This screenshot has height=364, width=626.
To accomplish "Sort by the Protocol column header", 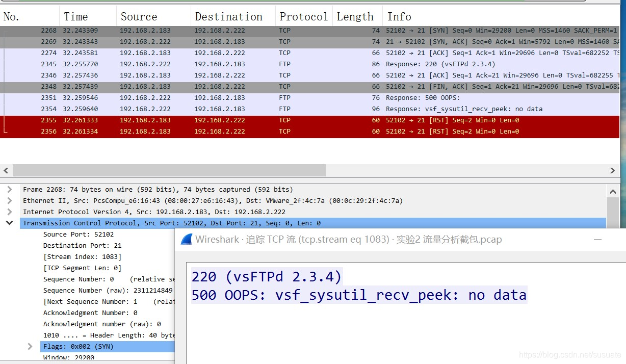I will [304, 16].
